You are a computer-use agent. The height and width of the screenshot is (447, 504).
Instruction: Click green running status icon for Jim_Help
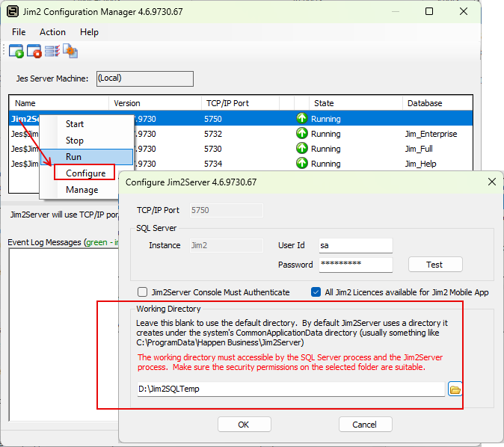click(x=302, y=164)
